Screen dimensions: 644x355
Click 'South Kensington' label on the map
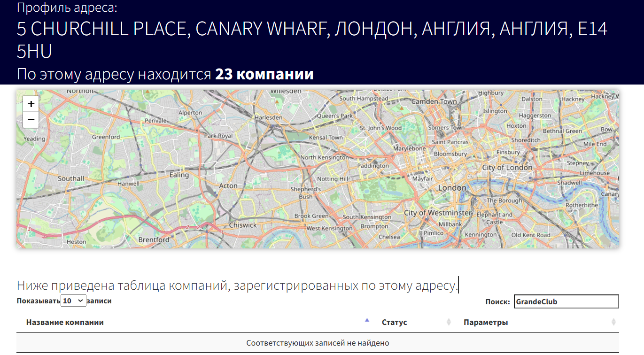(367, 217)
